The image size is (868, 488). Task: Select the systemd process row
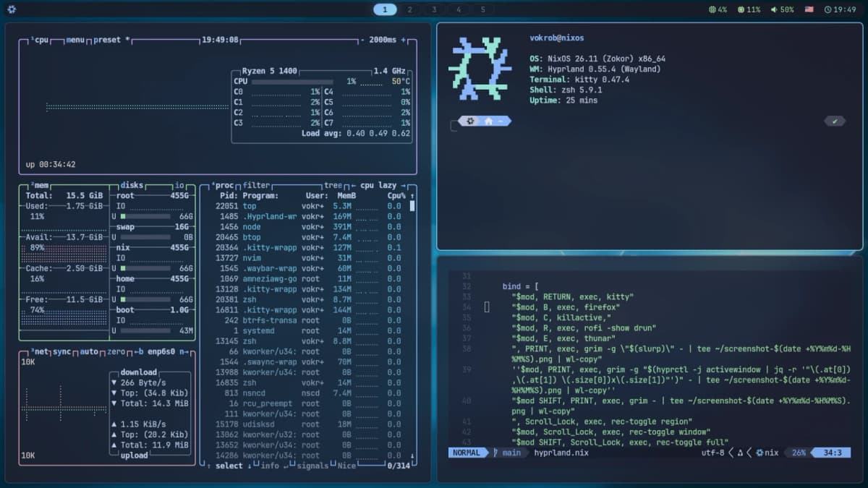point(307,331)
